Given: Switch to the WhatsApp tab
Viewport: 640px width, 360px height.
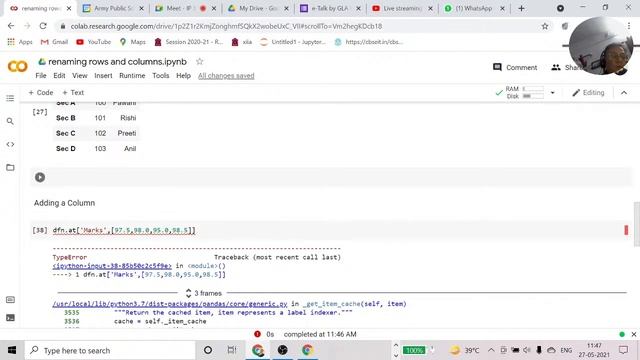Looking at the screenshot, I should [x=473, y=8].
